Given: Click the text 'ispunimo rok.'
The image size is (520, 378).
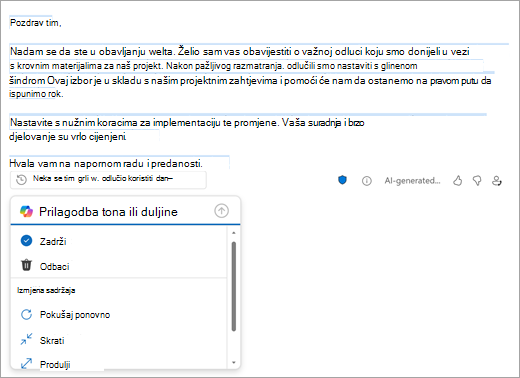Looking at the screenshot, I should click(x=36, y=94).
